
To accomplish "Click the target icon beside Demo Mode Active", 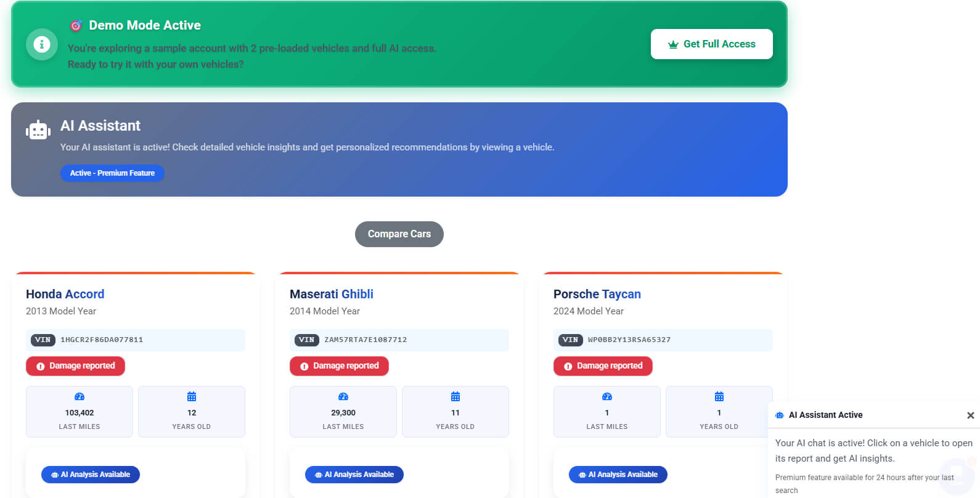I will (x=76, y=25).
